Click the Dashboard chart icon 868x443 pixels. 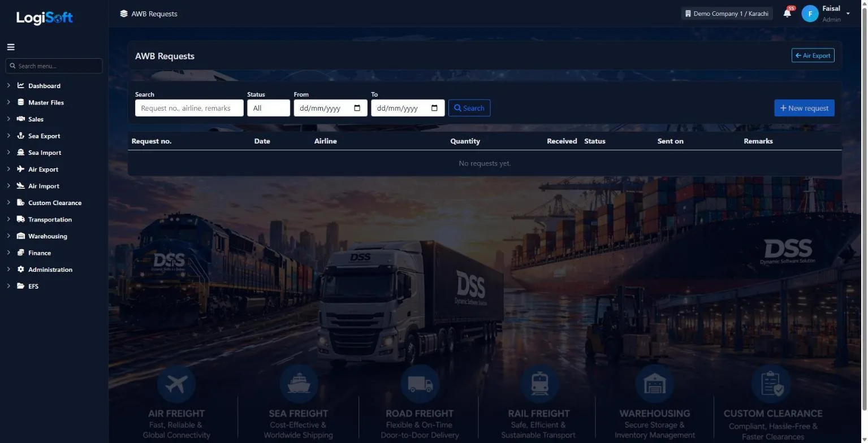(x=21, y=86)
